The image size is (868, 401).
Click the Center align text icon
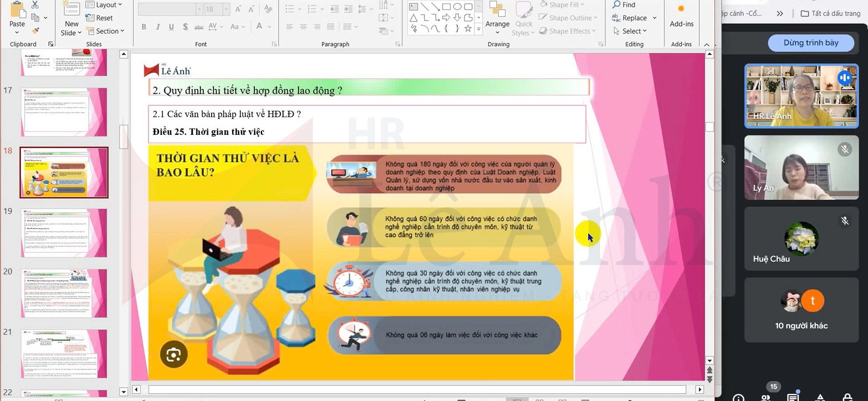point(303,27)
